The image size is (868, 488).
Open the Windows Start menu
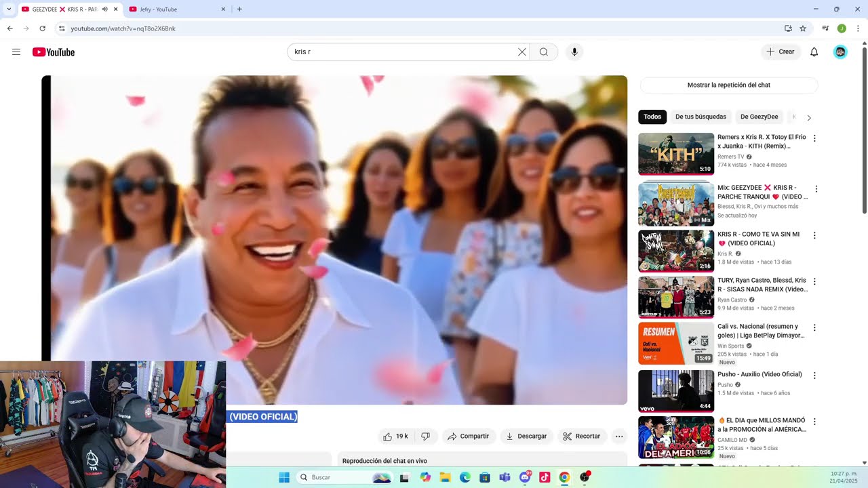(x=284, y=477)
